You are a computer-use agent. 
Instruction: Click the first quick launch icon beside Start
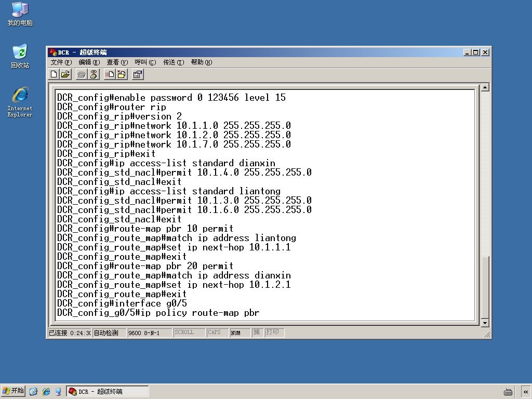tap(33, 392)
